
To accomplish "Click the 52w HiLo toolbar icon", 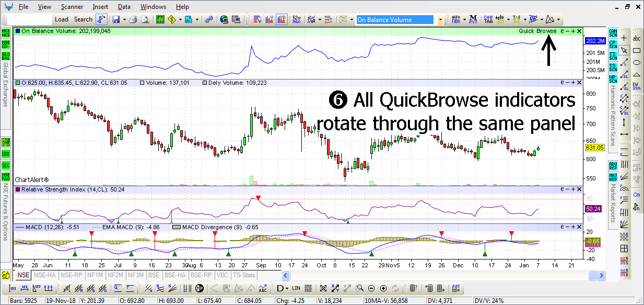I will click(x=297, y=19).
